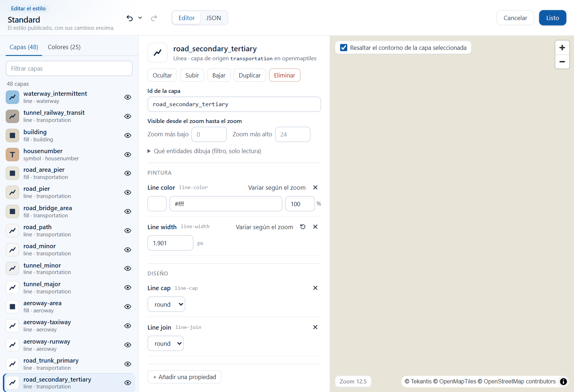Switch to the Colores (25) tab
Screen dimensions: 574x392
pyautogui.click(x=64, y=47)
